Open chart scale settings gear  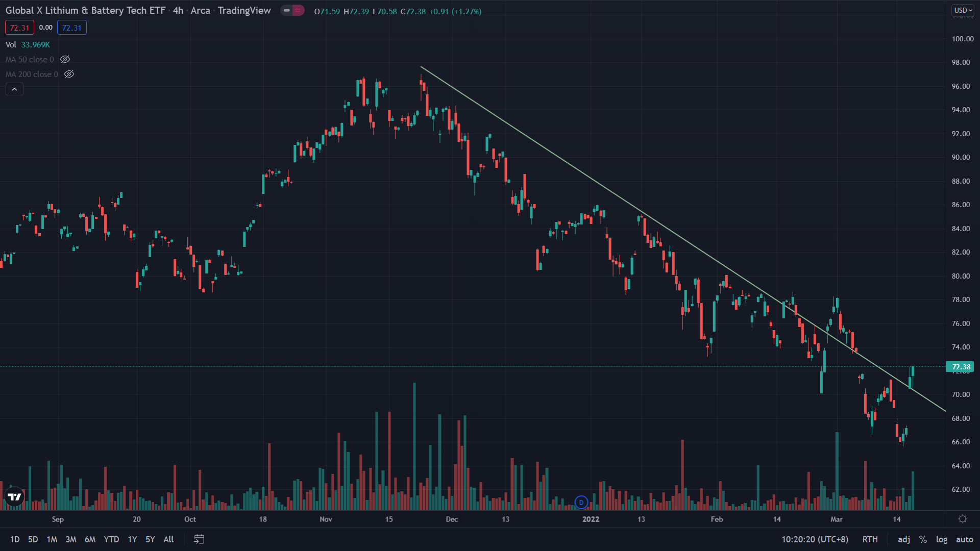(963, 519)
